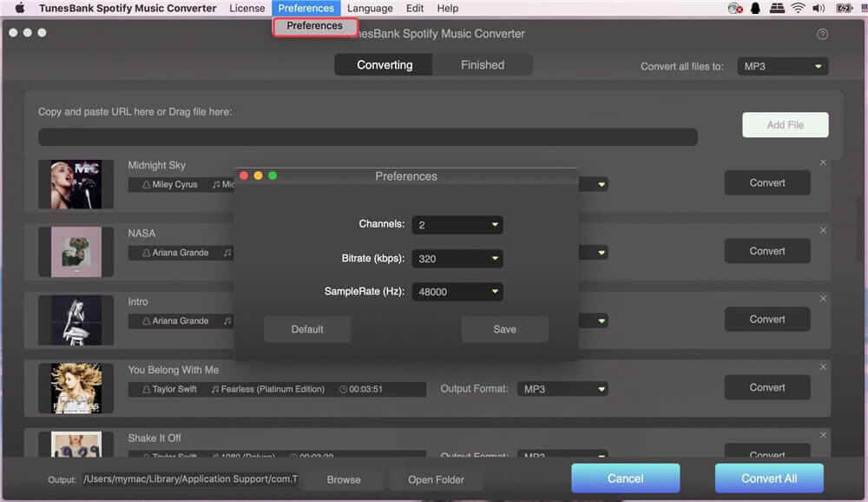
Task: Click the URL paste input field
Action: tap(367, 137)
